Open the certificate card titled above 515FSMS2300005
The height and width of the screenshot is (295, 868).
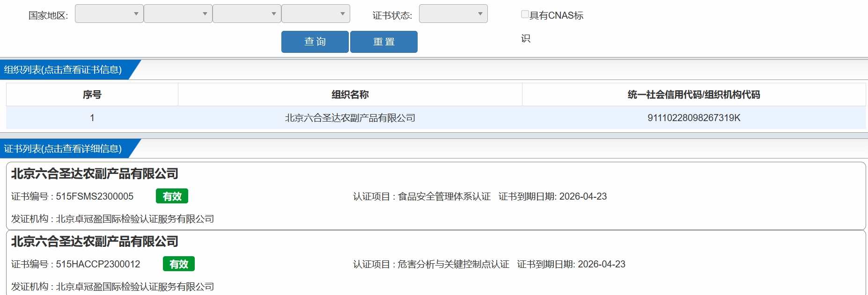95,174
